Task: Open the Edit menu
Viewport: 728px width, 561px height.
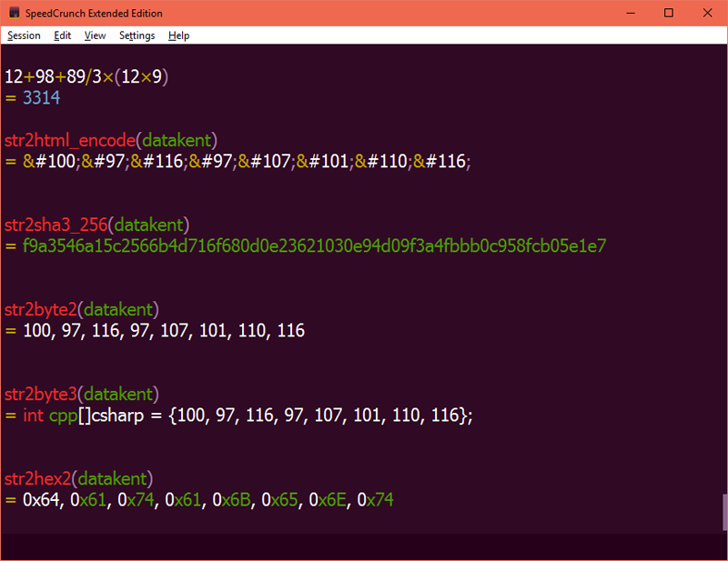Action: coord(62,35)
